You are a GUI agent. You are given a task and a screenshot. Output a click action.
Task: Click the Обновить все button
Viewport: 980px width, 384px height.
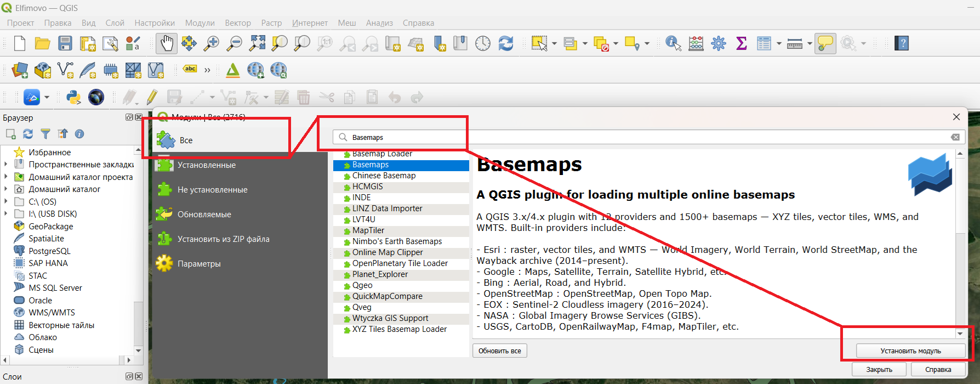pyautogui.click(x=500, y=351)
